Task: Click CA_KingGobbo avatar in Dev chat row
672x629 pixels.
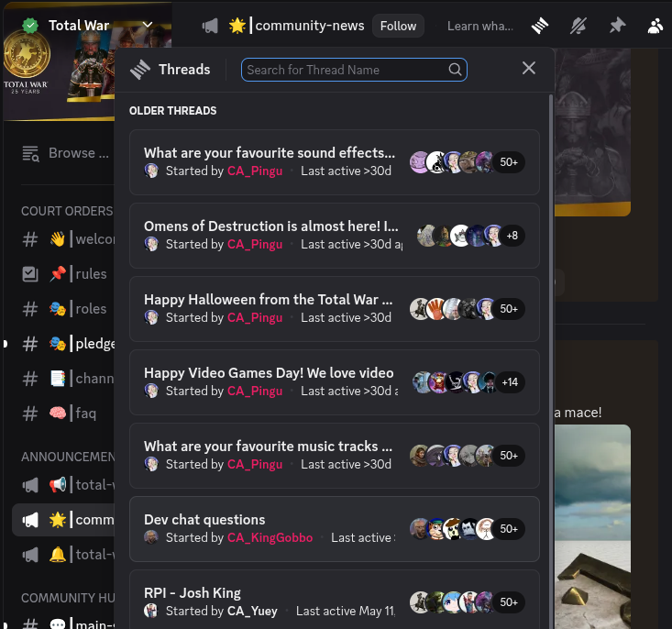Action: point(151,537)
